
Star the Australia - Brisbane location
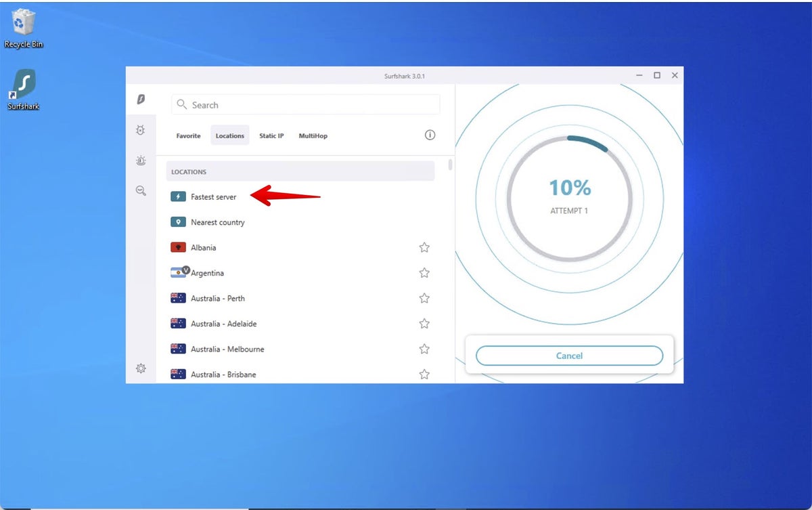pos(424,375)
